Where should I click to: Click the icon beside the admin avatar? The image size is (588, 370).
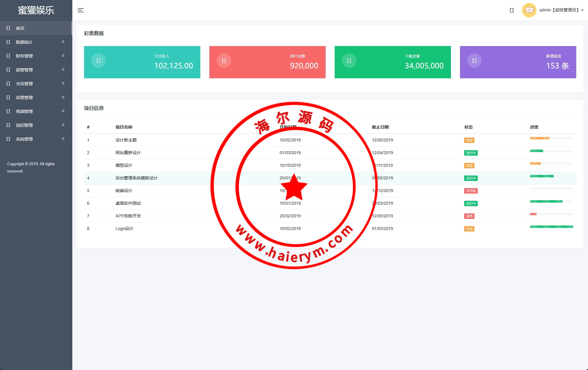pyautogui.click(x=511, y=11)
